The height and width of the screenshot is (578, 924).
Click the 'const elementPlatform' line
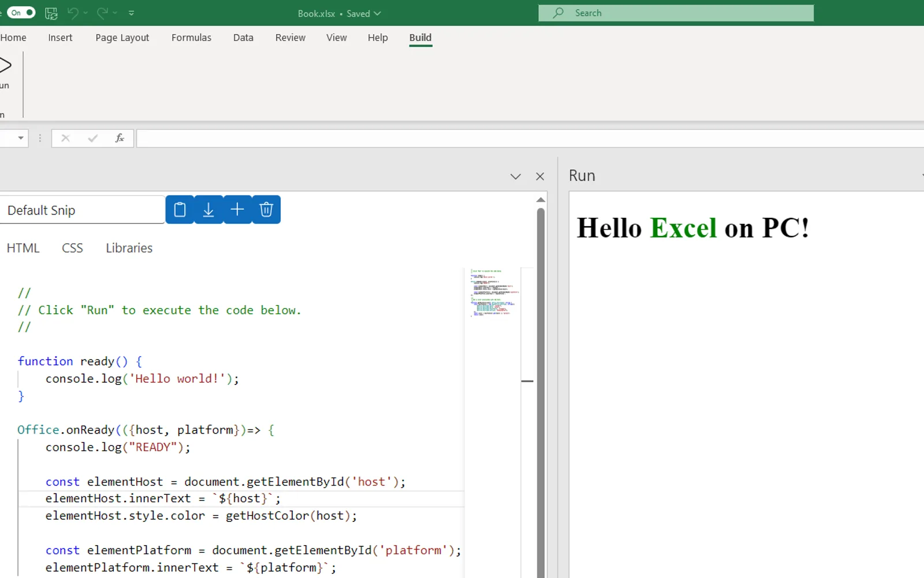pos(254,550)
